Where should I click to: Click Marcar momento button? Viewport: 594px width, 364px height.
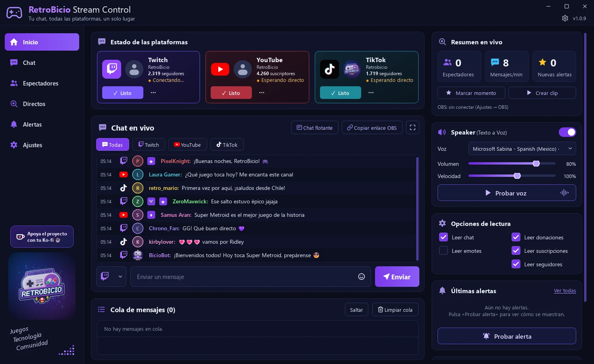point(471,93)
